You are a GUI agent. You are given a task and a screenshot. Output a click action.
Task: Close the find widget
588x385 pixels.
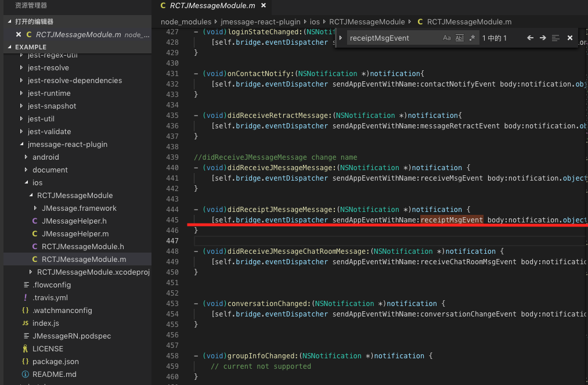click(570, 38)
